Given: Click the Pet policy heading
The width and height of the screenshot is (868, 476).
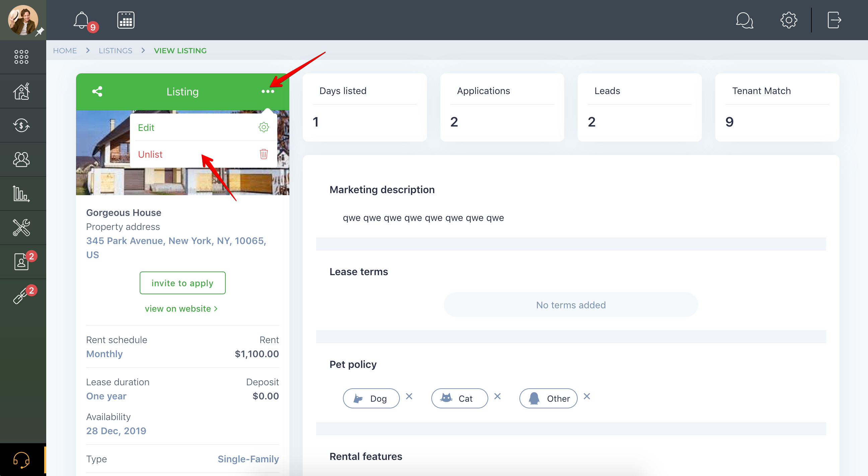Looking at the screenshot, I should coord(353,364).
